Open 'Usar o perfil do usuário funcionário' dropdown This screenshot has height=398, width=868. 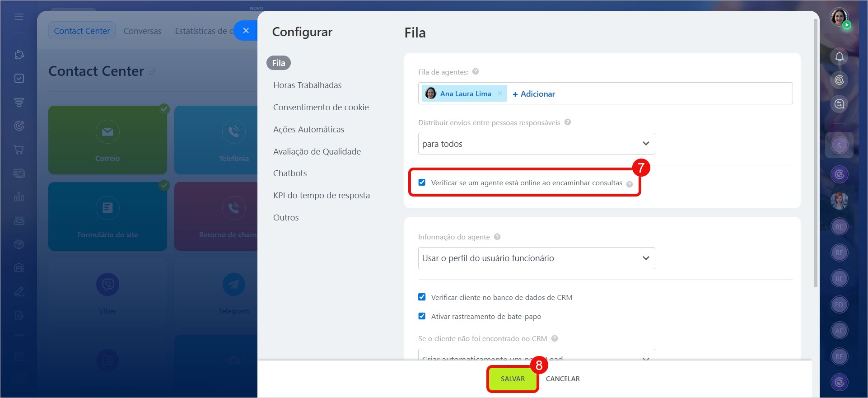(x=536, y=258)
